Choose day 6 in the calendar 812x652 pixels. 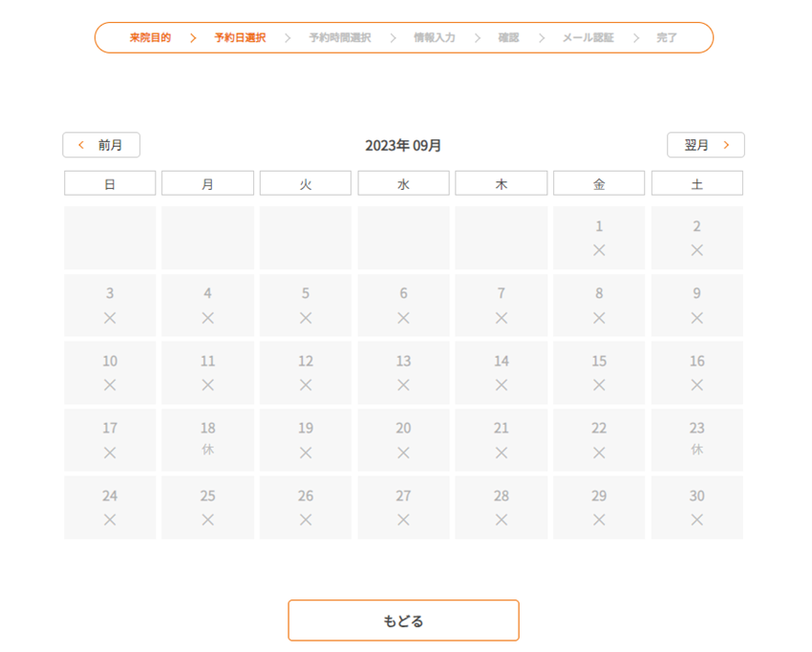[403, 305]
